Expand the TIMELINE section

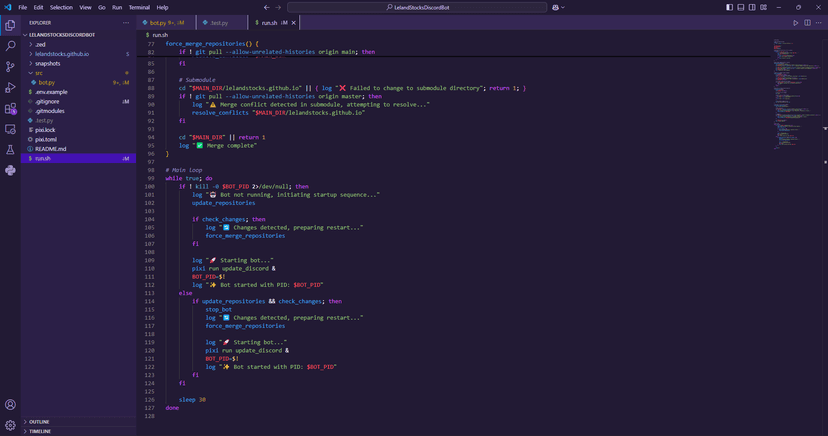[40, 431]
